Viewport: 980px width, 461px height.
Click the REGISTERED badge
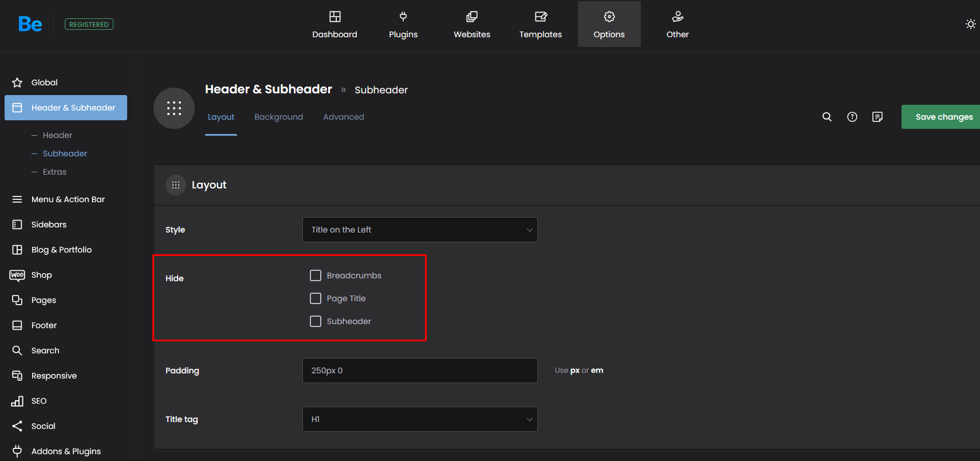coord(89,24)
